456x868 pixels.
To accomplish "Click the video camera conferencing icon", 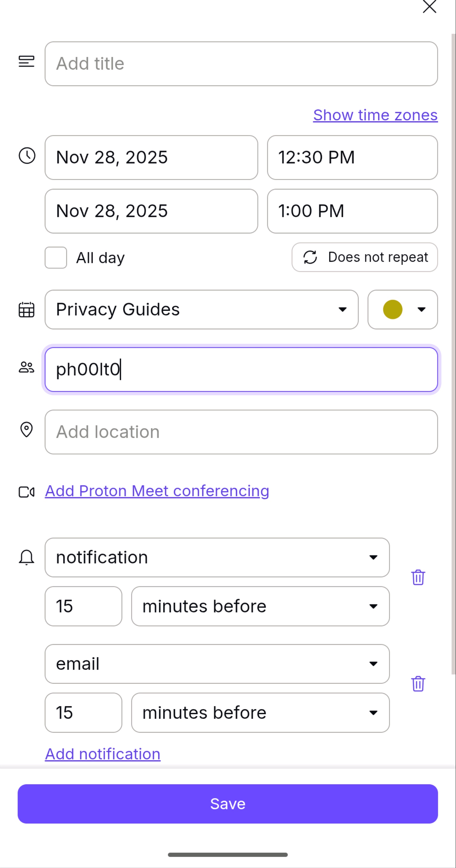I will (x=26, y=492).
